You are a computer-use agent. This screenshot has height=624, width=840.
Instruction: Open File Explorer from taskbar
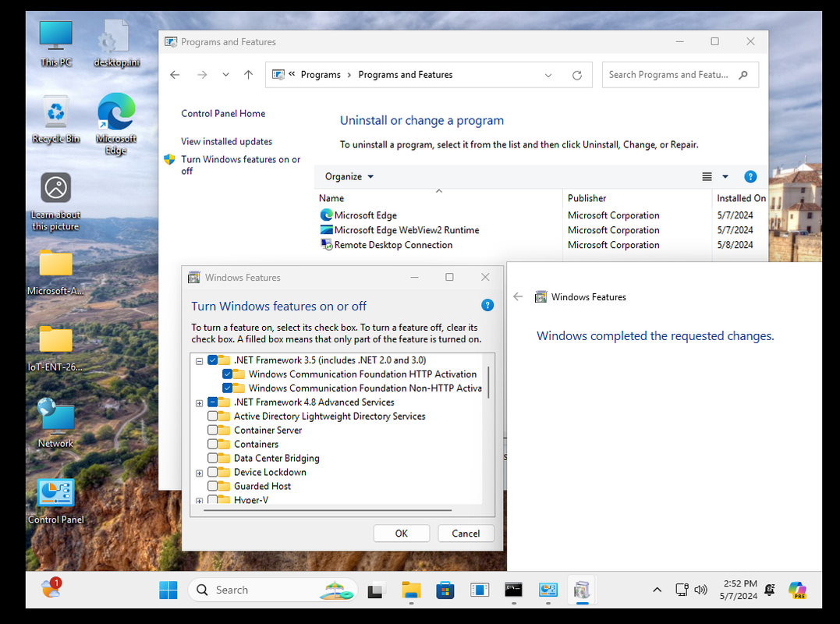pos(411,590)
